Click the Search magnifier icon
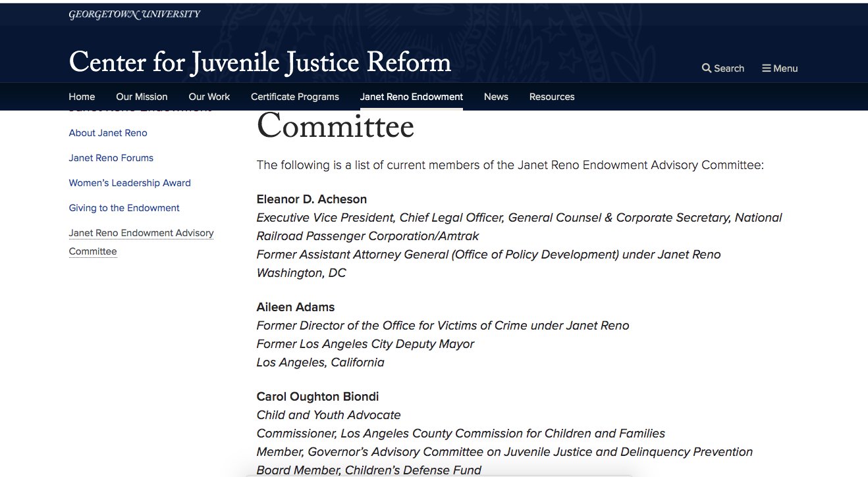 click(707, 68)
